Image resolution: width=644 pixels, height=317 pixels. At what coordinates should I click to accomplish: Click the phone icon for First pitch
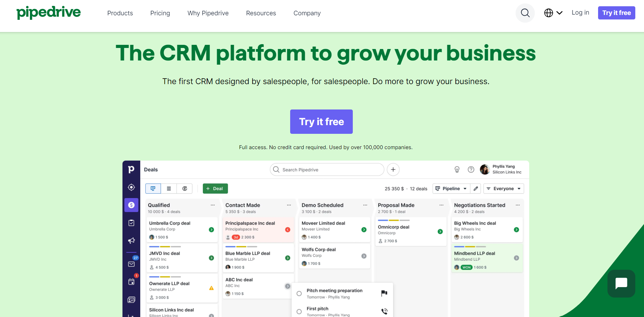pos(384,311)
